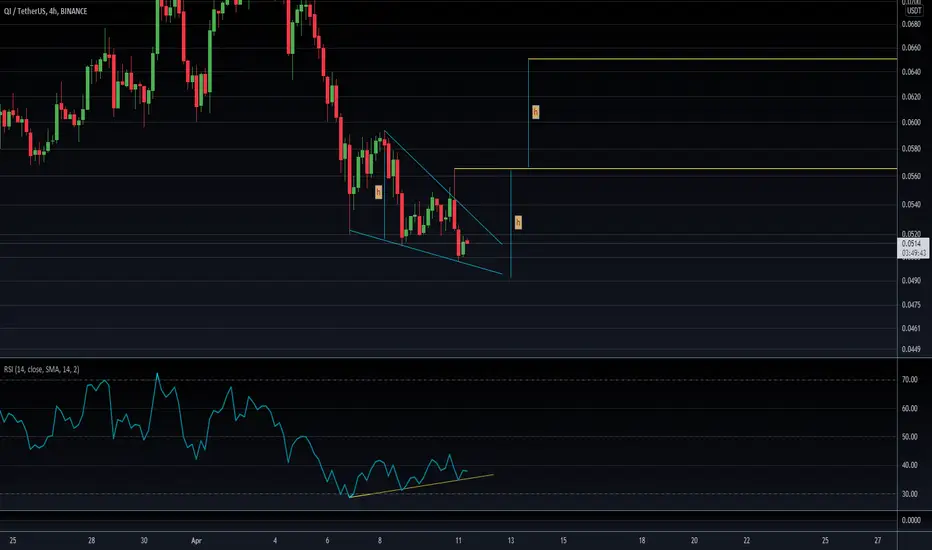Screen dimensions: 932x550
Task: Click the 0.0461 price axis label
Action: click(911, 328)
